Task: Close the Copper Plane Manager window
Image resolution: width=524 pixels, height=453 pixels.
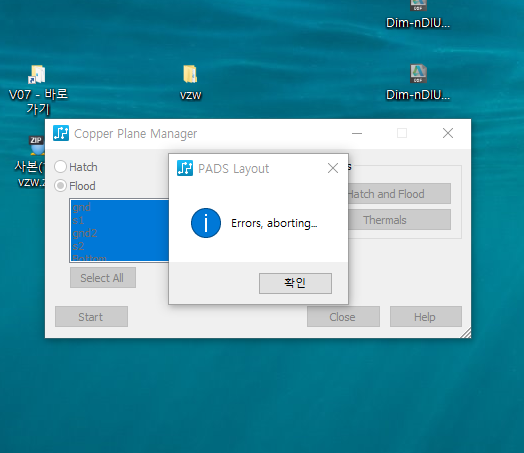Action: coord(448,133)
